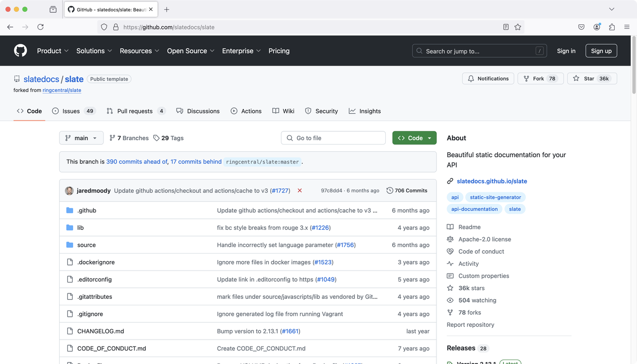Switch to the Discussions tab
Screen dimensions: 637x364
[x=198, y=111]
